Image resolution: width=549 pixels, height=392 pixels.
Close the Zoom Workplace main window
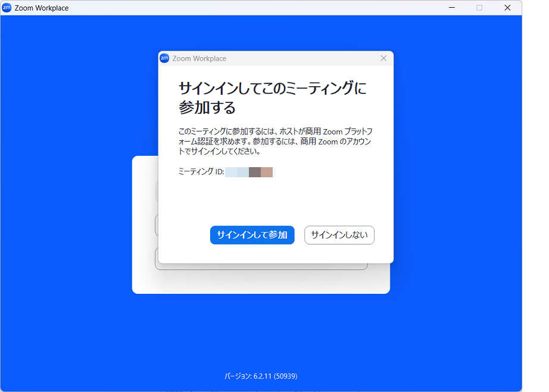point(507,8)
